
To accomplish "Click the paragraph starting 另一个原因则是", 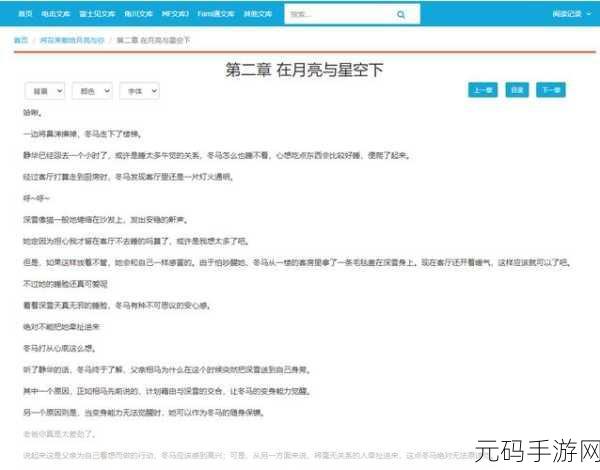I will click(x=144, y=413).
